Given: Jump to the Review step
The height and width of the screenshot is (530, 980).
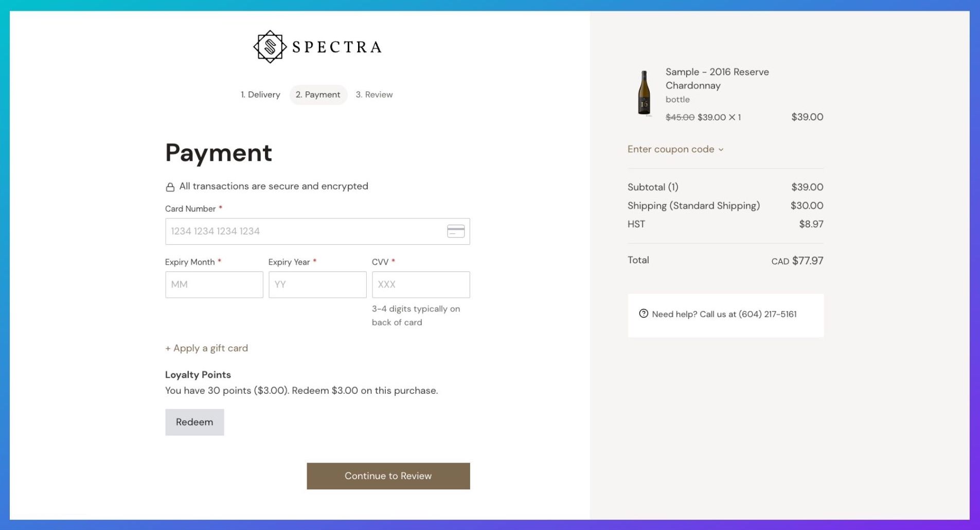Looking at the screenshot, I should click(x=374, y=95).
